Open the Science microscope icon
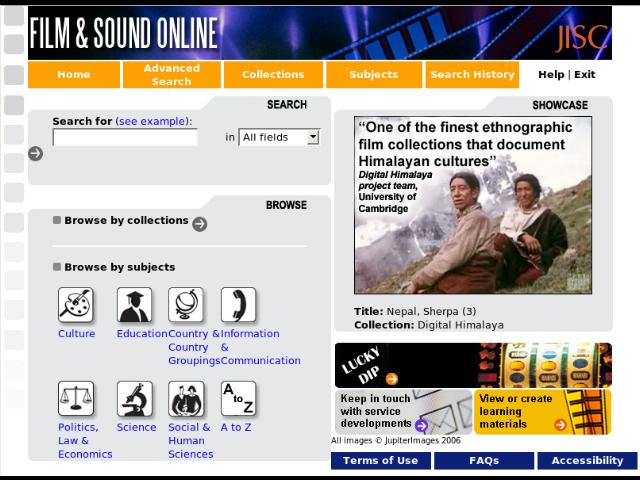The height and width of the screenshot is (480, 640). [135, 399]
